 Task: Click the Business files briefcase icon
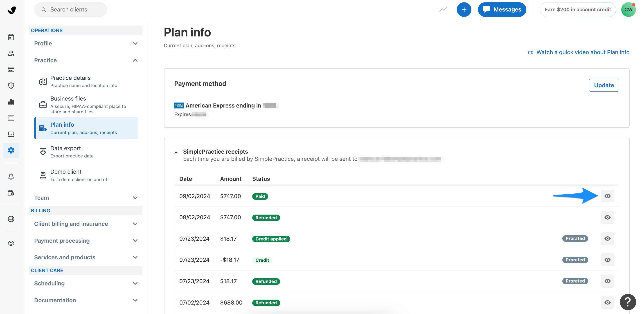[x=43, y=105]
